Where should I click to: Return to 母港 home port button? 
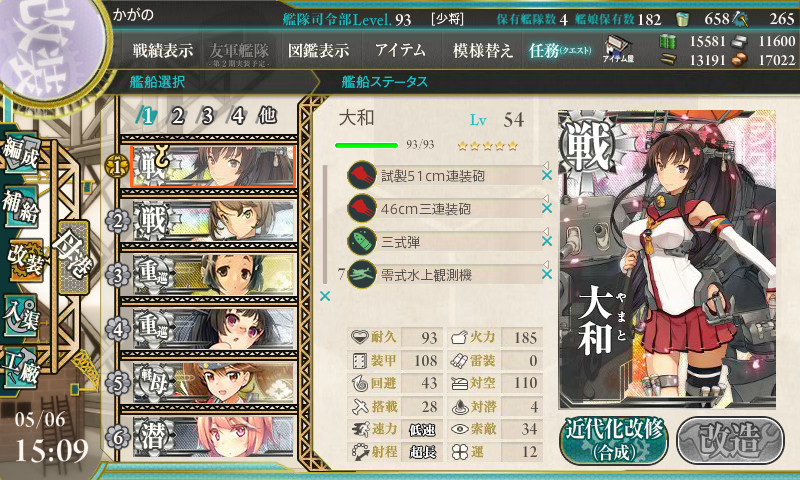[x=73, y=257]
